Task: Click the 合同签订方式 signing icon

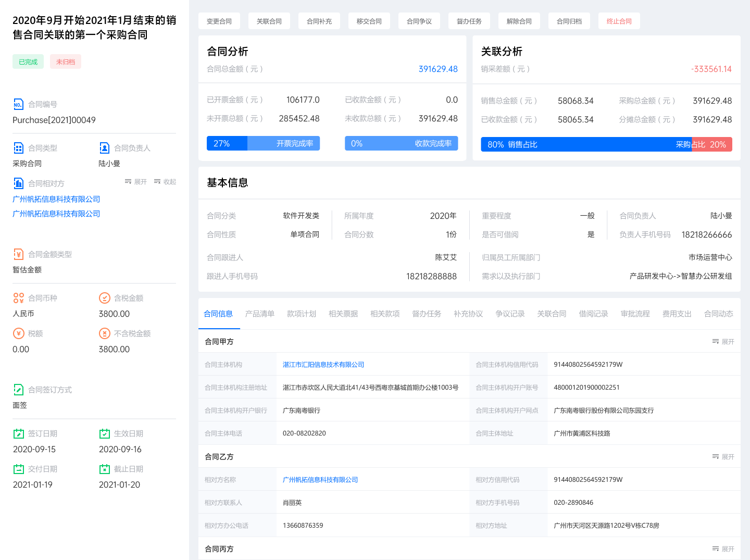Action: click(x=18, y=390)
